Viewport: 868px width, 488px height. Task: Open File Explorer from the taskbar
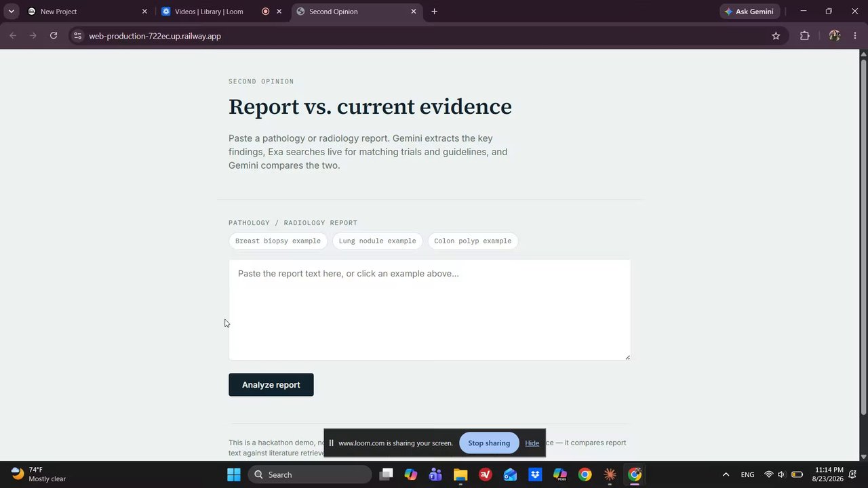point(460,474)
